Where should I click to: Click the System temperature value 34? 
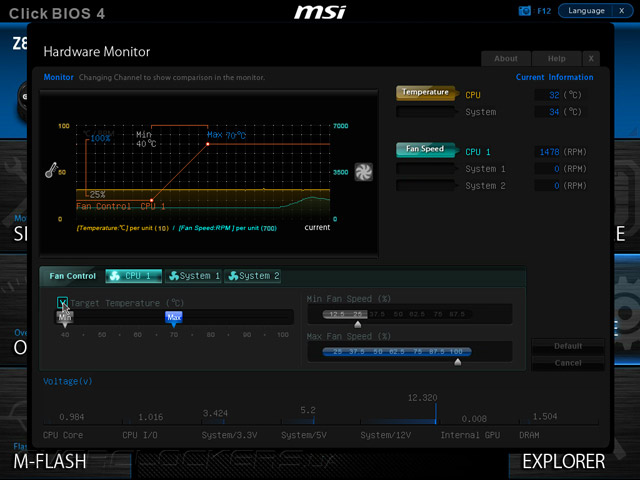[553, 112]
